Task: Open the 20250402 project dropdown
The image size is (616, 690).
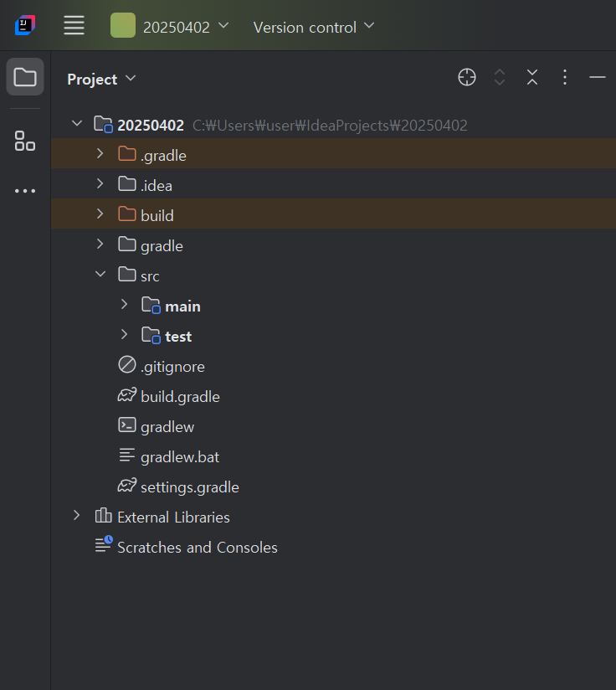Action: (x=170, y=27)
